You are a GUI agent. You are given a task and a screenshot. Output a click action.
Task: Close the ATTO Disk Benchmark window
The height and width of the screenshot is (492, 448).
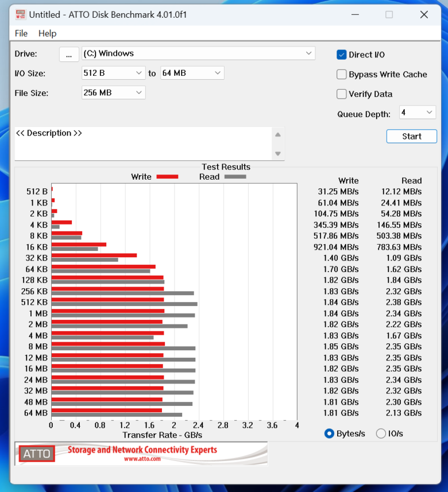424,14
